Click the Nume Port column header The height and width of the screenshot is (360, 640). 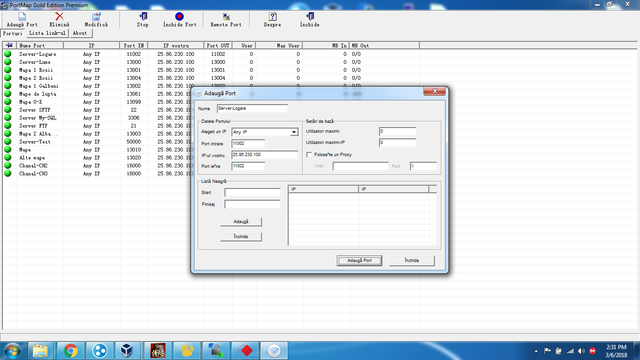coord(40,45)
